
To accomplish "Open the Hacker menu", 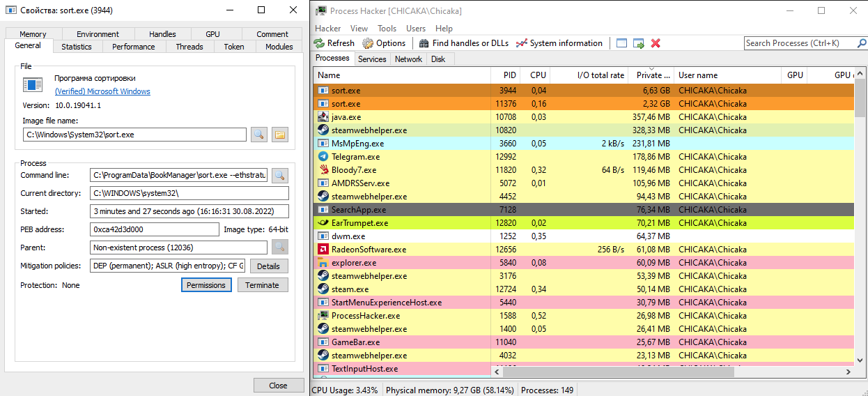I will tap(327, 29).
